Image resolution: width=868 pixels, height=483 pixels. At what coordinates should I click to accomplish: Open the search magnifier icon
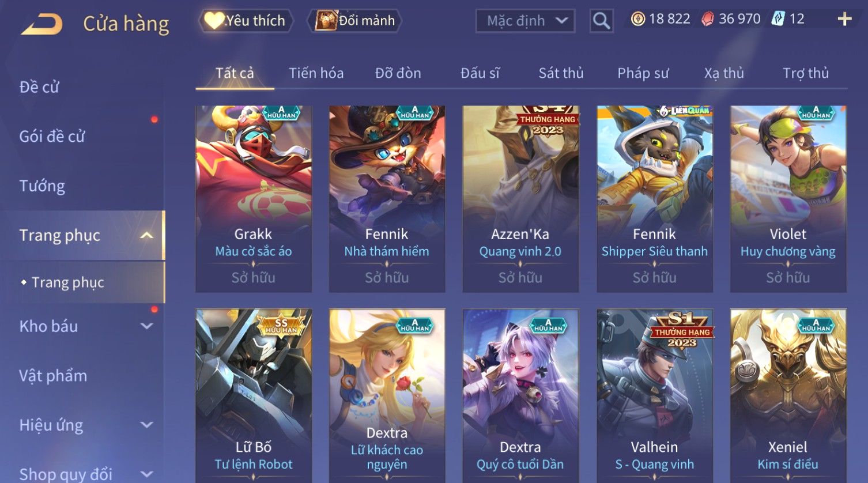[601, 21]
